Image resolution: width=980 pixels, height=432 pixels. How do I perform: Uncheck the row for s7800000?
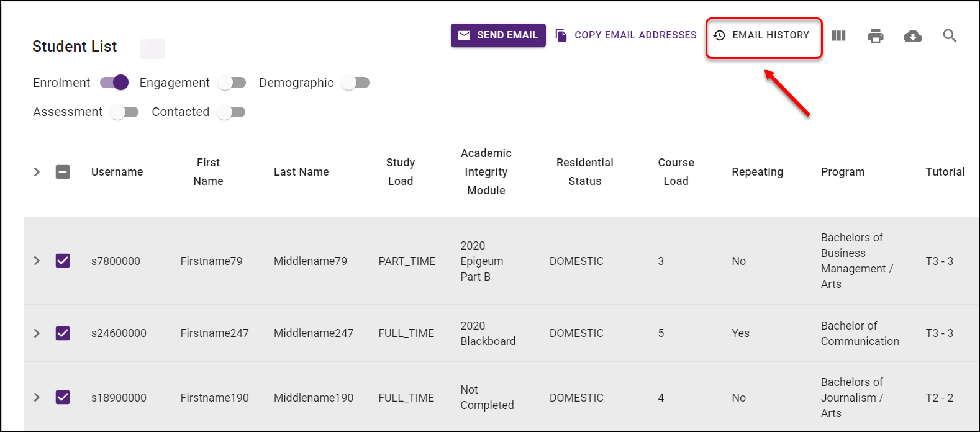(63, 261)
